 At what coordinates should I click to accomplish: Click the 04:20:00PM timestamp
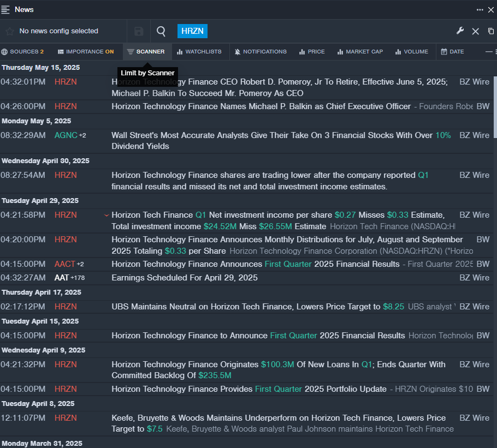coord(23,240)
